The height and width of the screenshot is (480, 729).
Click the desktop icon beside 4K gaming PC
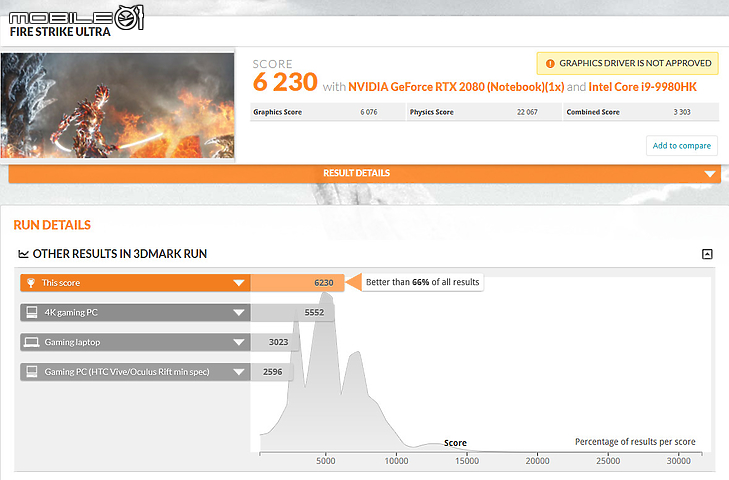(x=32, y=313)
